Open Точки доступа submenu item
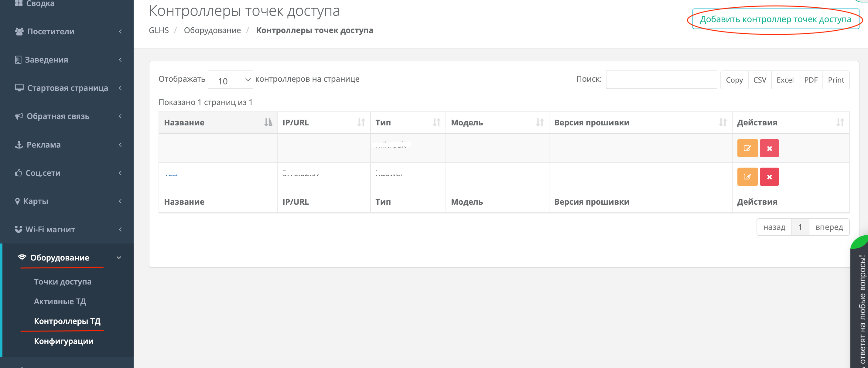This screenshot has width=868, height=368. pos(63,282)
